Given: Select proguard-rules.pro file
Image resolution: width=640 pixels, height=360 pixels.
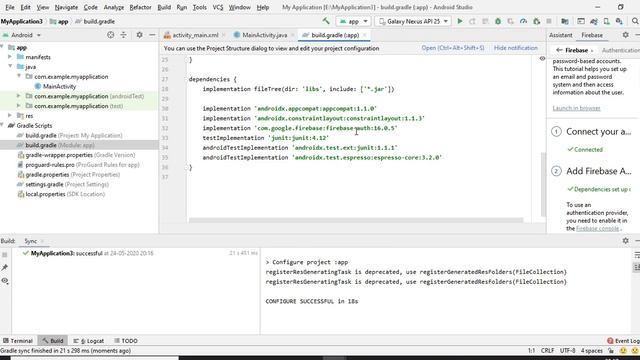Looking at the screenshot, I should (78, 164).
